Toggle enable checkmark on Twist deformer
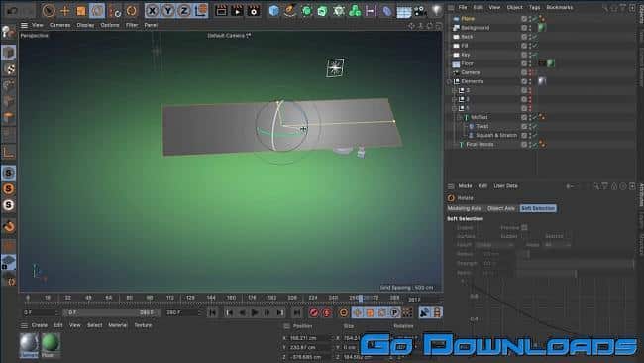This screenshot has width=644, height=363. click(535, 126)
